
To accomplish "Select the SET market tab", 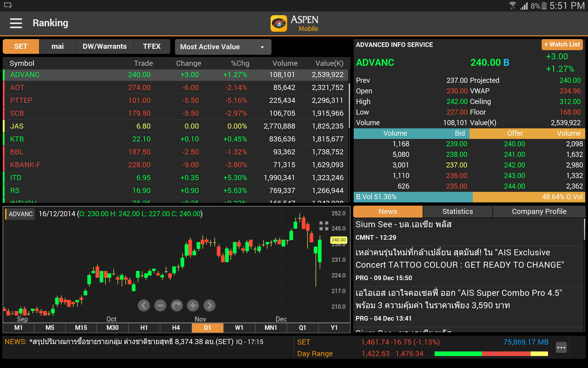I will pyautogui.click(x=21, y=46).
